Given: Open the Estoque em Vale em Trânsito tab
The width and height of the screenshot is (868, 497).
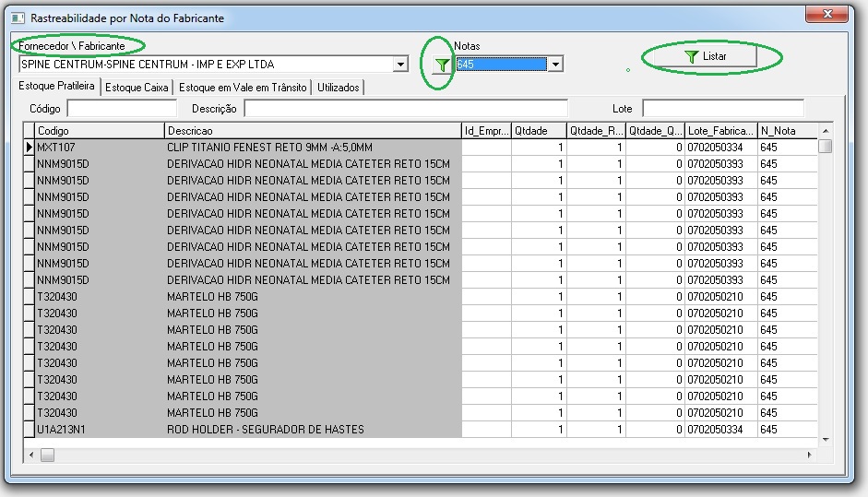Looking at the screenshot, I should click(243, 88).
